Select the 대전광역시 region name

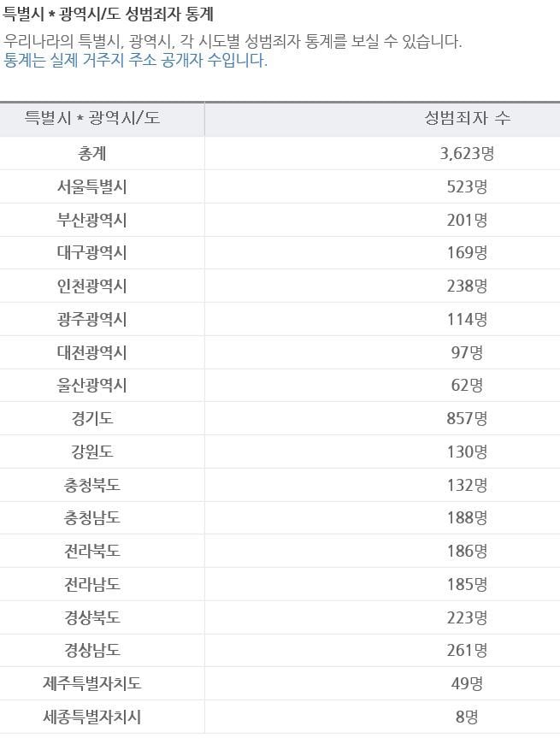[92, 352]
